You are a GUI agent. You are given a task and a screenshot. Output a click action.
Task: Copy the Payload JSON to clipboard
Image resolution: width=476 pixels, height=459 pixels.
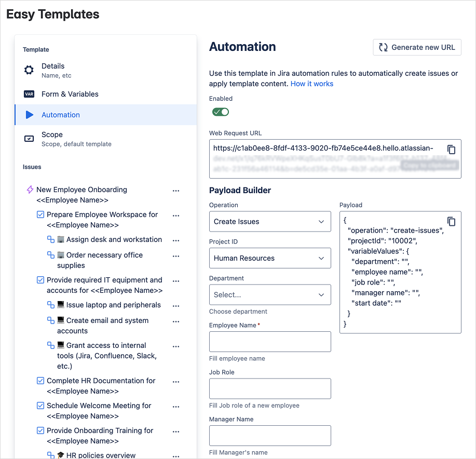451,222
